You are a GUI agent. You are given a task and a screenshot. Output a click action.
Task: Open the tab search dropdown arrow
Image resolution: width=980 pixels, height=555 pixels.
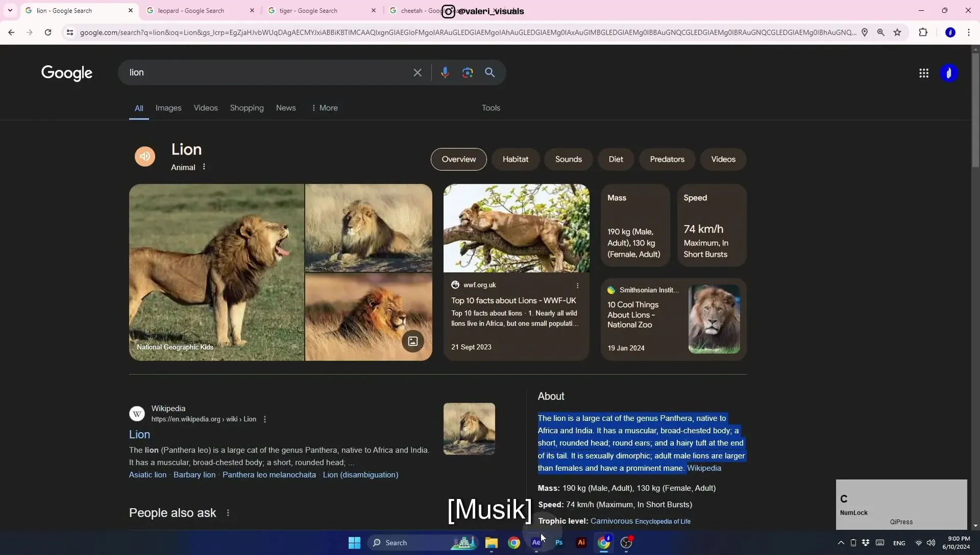pyautogui.click(x=10, y=10)
